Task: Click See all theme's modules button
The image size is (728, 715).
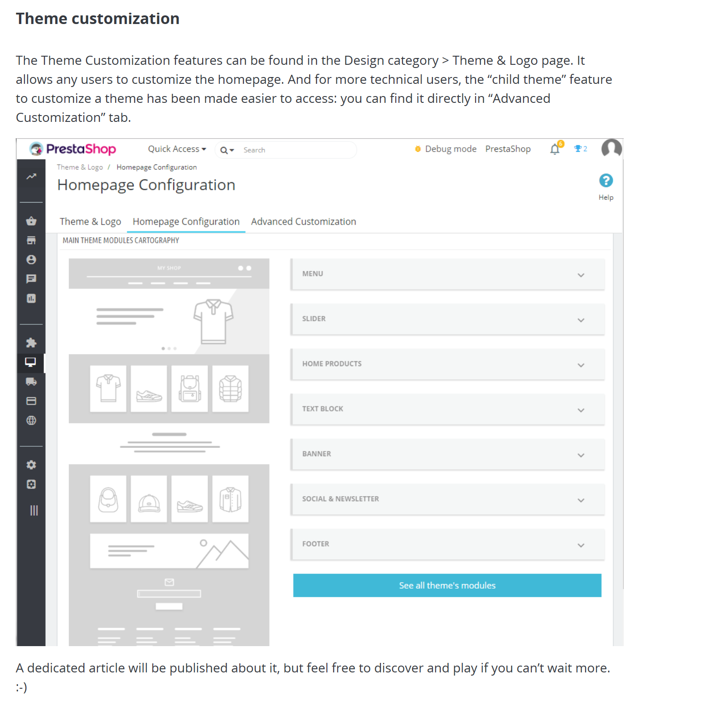Action: pos(447,585)
